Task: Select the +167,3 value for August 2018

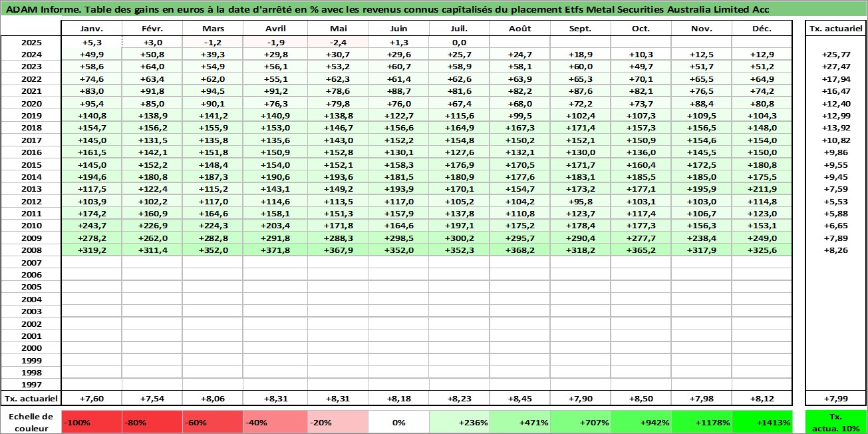Action: [520, 128]
